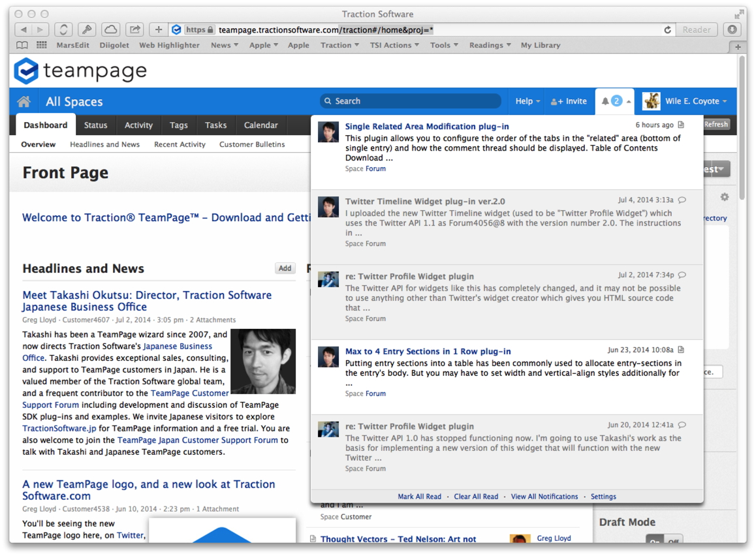Switch to the Calendar tab

[x=260, y=125]
